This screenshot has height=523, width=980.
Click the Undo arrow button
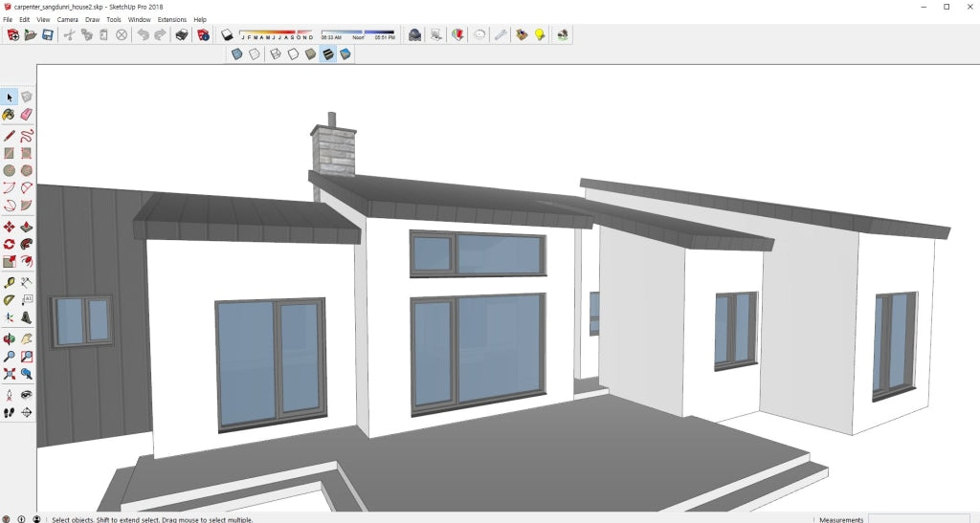point(143,35)
